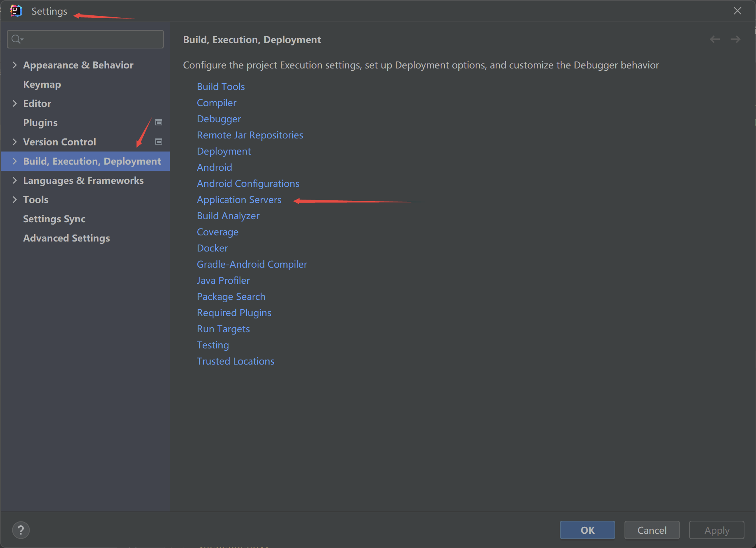This screenshot has width=756, height=548.
Task: Navigate back with the left arrow
Action: click(x=715, y=39)
